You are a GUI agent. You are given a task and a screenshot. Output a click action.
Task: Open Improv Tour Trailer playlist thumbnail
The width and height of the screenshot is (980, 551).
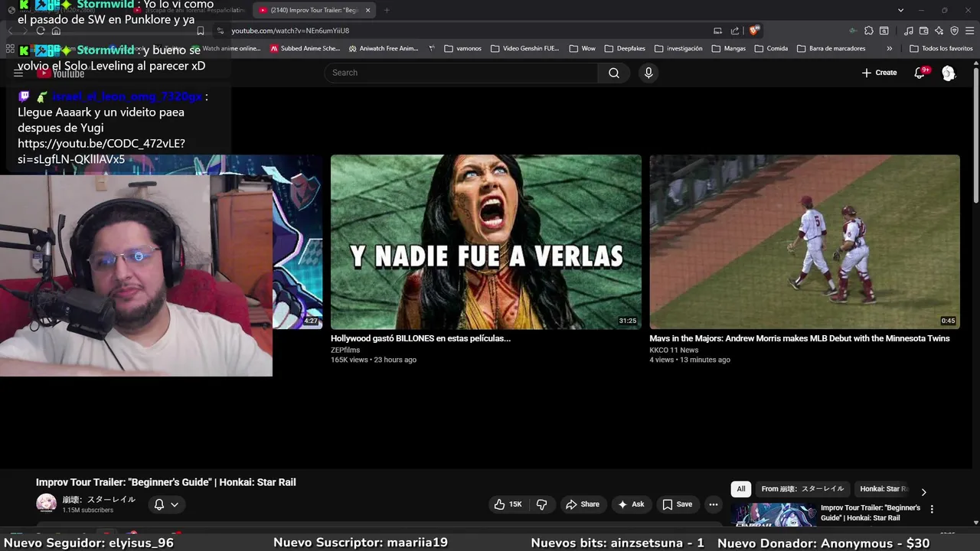pyautogui.click(x=773, y=516)
